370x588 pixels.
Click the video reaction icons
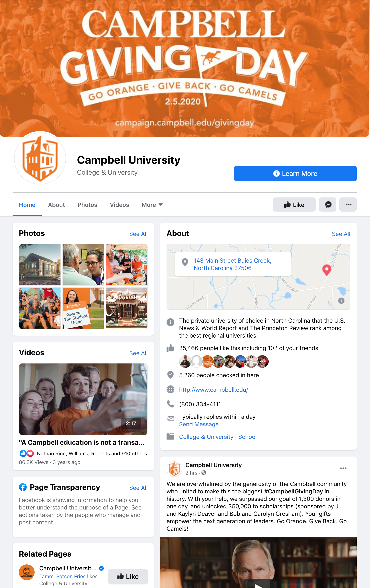tap(27, 453)
